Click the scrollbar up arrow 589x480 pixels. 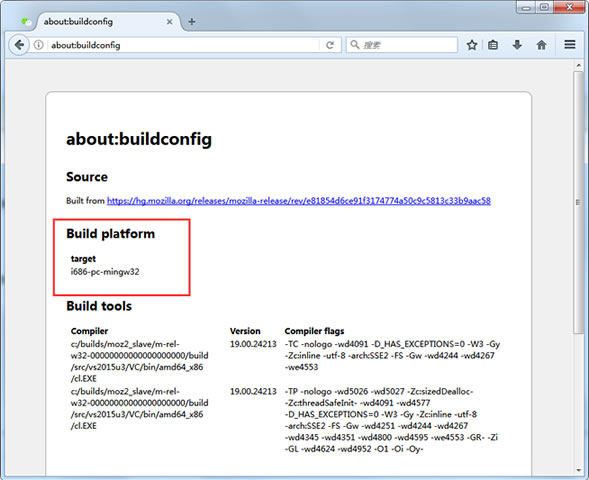pos(578,66)
